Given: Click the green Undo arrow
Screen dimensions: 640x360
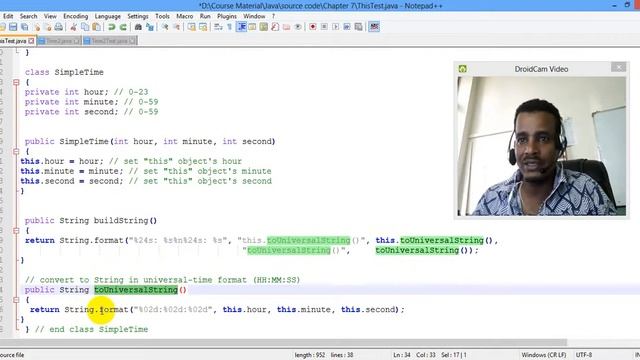Looking at the screenshot, I should click(x=111, y=27).
